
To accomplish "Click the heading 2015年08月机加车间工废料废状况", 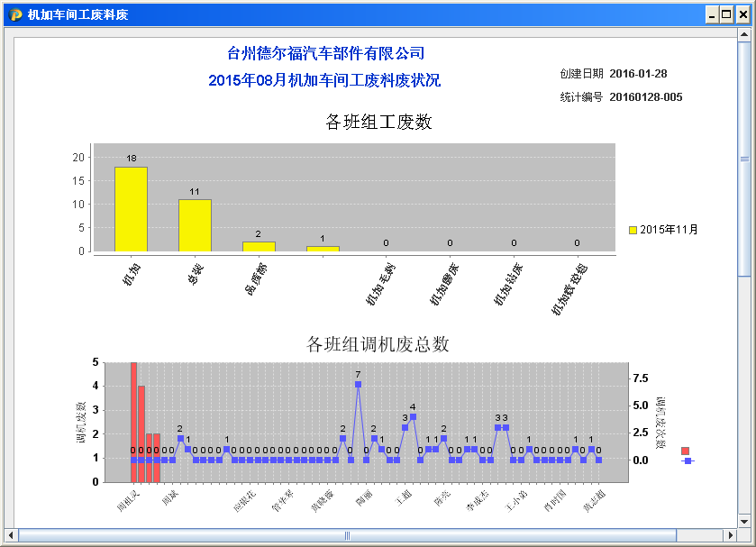I will pyautogui.click(x=324, y=80).
